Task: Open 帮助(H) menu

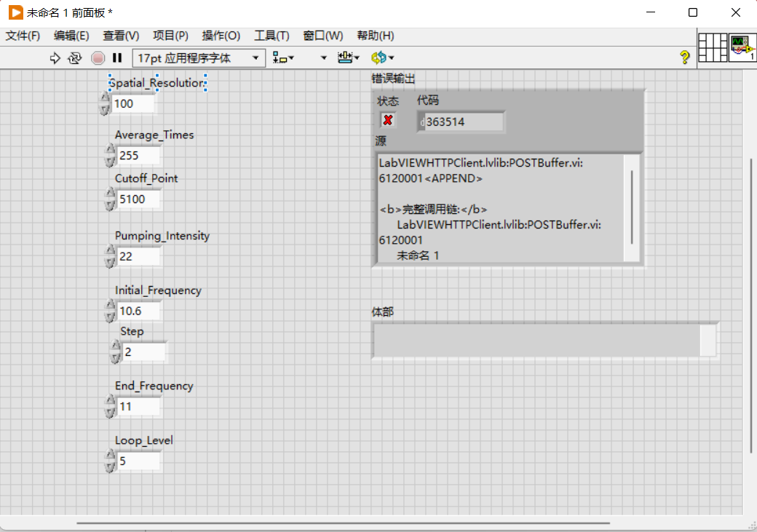Action: point(376,36)
